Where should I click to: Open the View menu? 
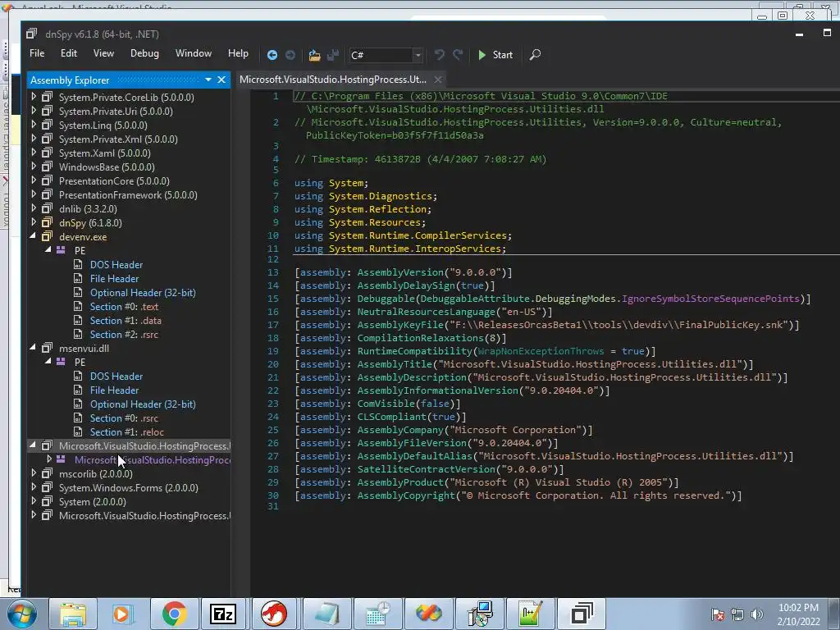[103, 53]
